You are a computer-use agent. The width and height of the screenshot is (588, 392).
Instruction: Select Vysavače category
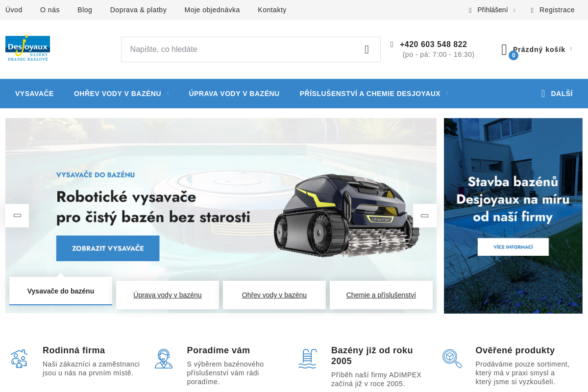34,94
